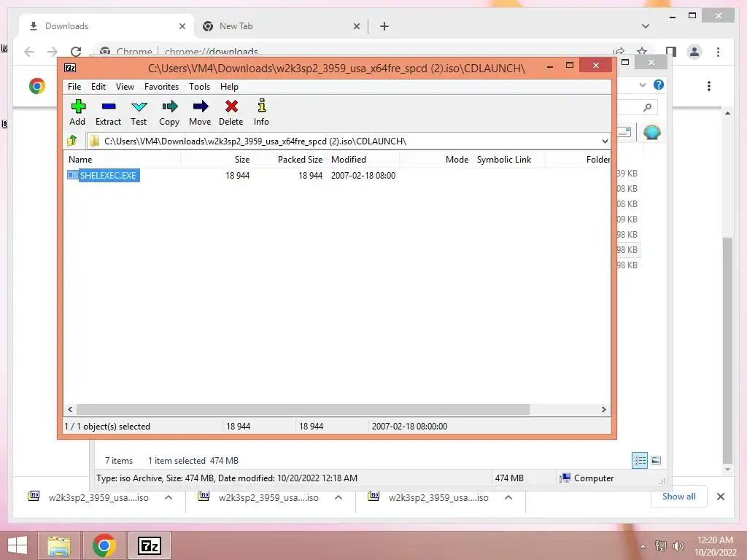Open a new Chrome tab with plus
This screenshot has height=560, width=747.
tap(384, 27)
